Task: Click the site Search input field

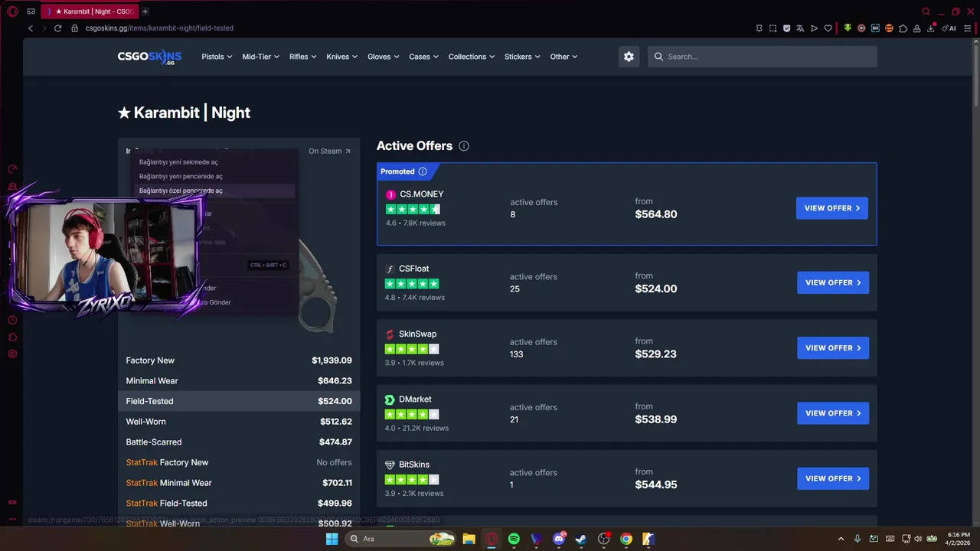Action: pos(763,57)
